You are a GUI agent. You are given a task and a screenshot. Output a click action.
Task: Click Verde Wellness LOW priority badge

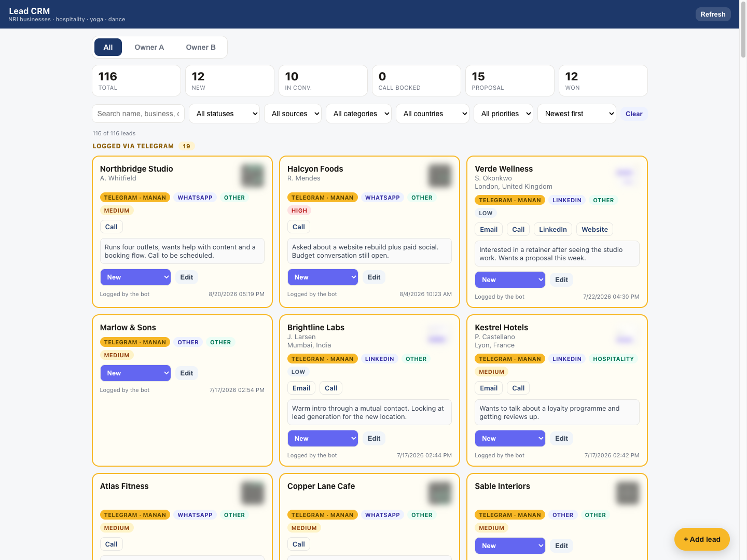pos(486,213)
